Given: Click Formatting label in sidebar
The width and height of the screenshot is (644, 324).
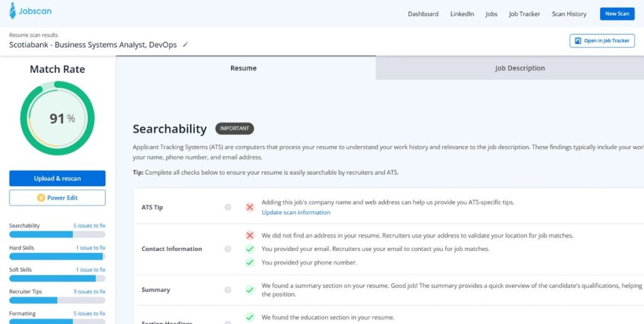Looking at the screenshot, I should [x=22, y=314].
